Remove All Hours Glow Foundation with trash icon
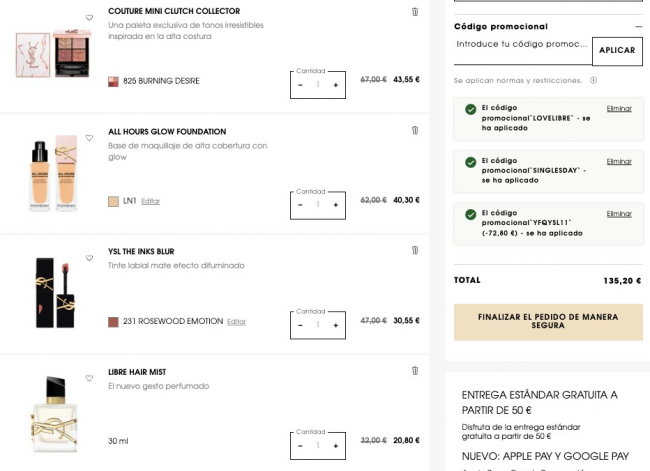Viewport: 650px width, 471px height. point(415,130)
